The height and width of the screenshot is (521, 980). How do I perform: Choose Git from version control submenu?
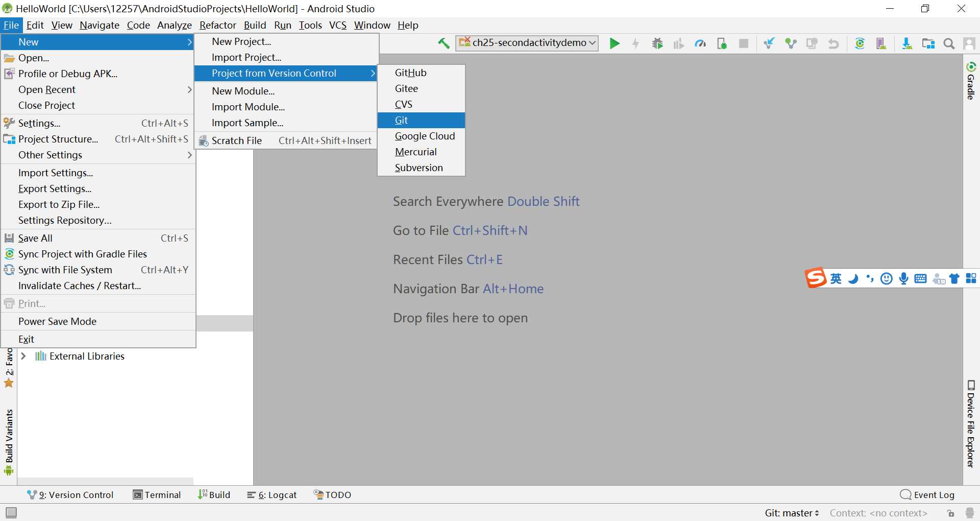[x=421, y=120]
